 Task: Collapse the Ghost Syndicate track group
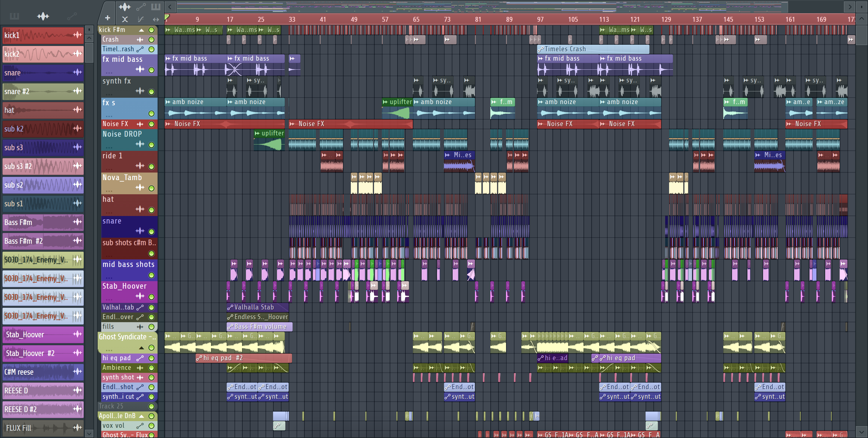(142, 348)
